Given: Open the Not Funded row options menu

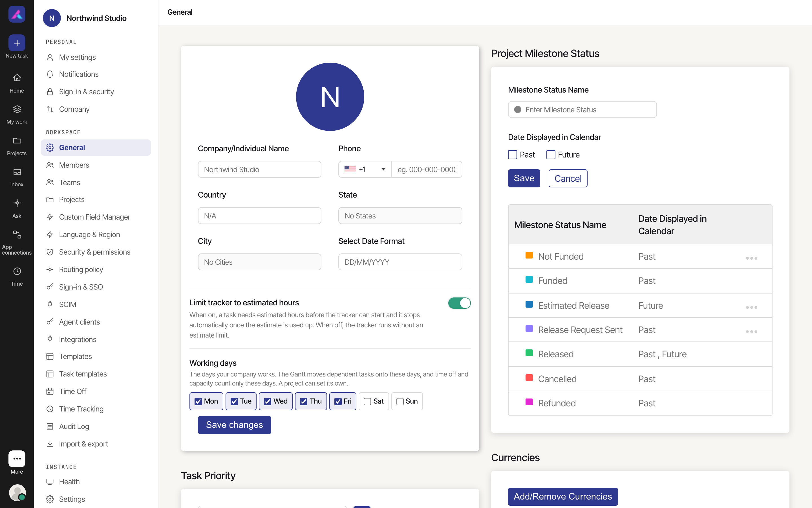Looking at the screenshot, I should (x=751, y=258).
